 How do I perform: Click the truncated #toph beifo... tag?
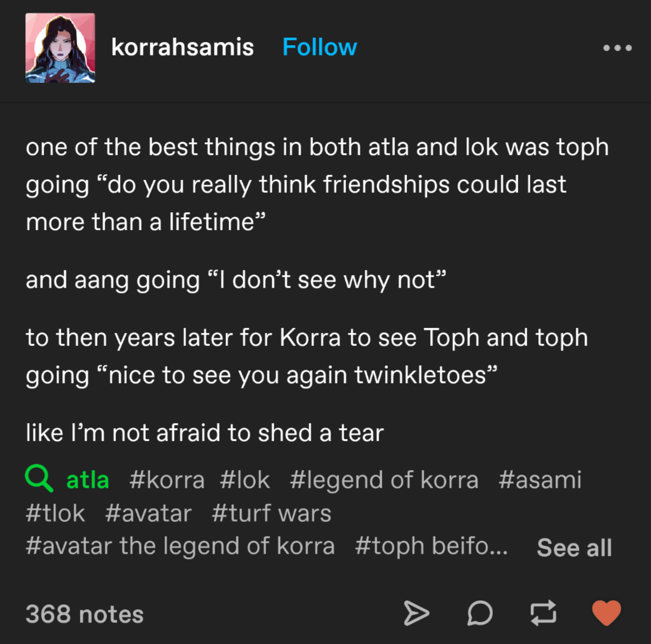(431, 546)
